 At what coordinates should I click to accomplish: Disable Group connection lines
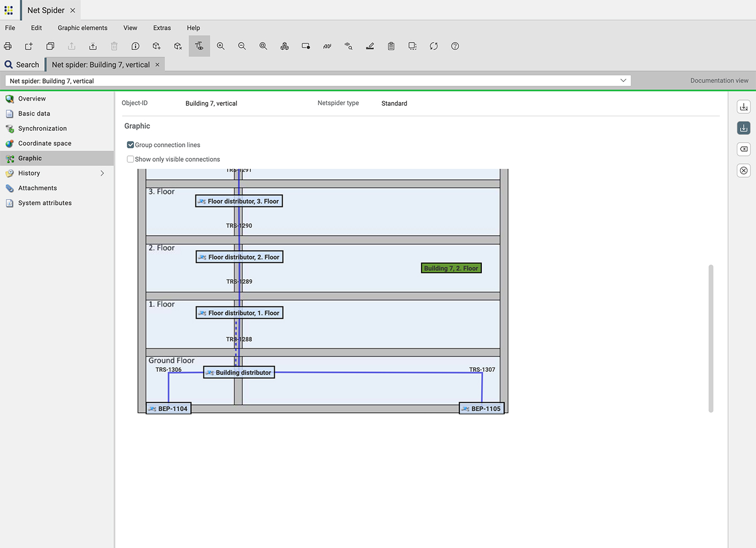pyautogui.click(x=130, y=144)
